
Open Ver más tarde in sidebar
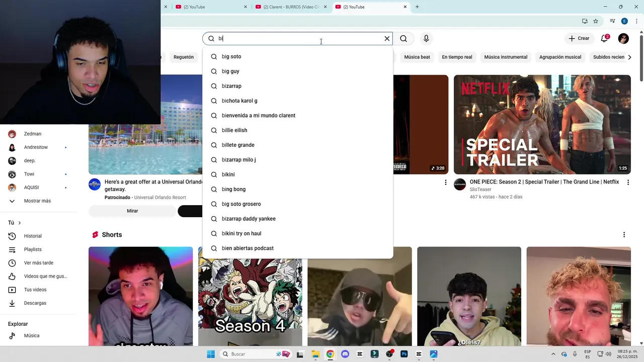coord(38,263)
